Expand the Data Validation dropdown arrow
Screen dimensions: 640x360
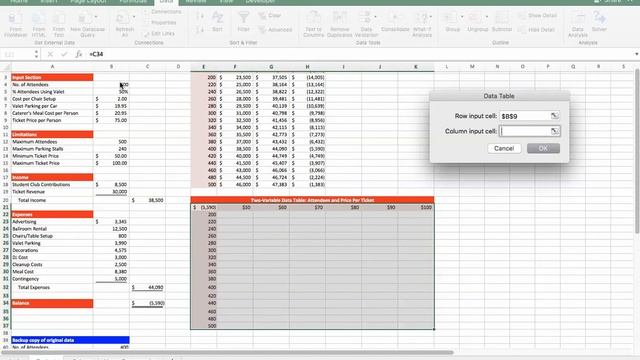tap(375, 17)
